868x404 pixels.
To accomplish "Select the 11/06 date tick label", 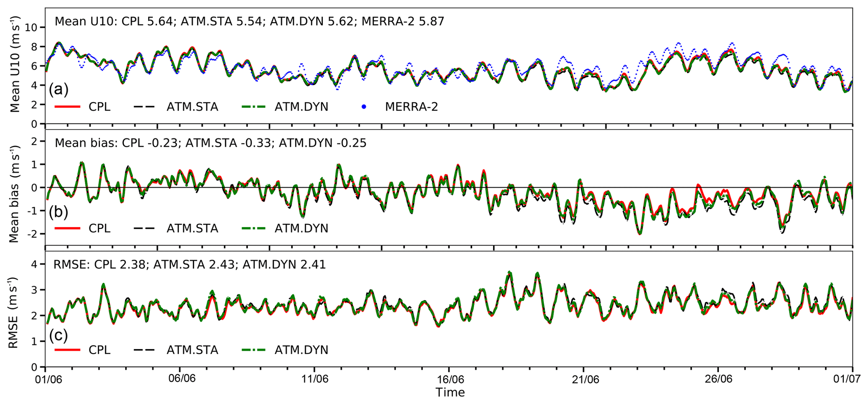I will 315,378.
